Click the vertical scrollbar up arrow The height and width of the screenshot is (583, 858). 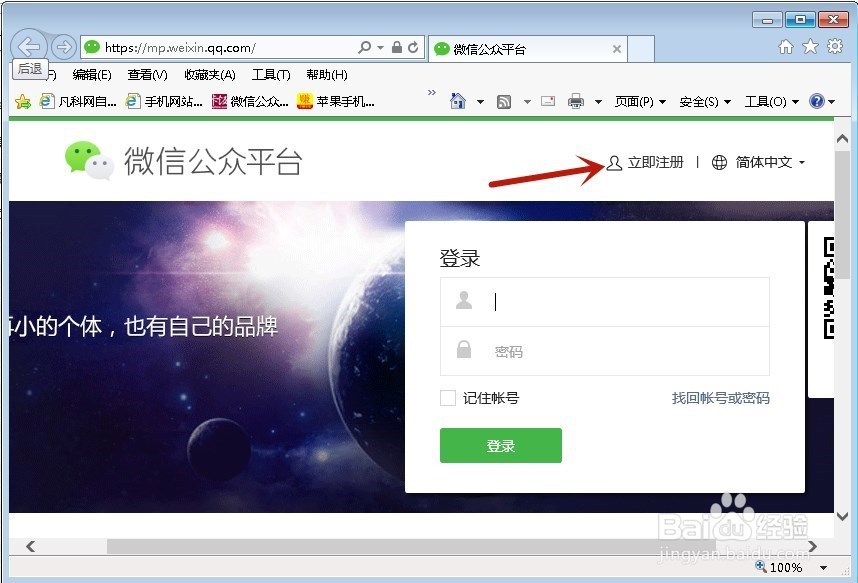point(843,138)
